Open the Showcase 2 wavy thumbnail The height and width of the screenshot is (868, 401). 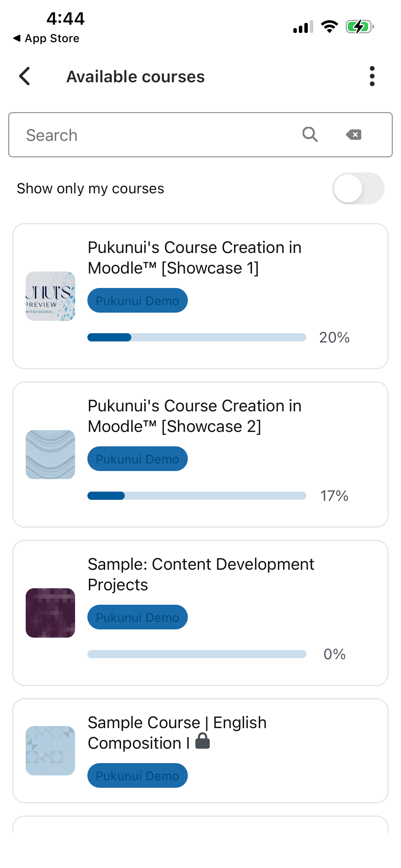pyautogui.click(x=50, y=455)
